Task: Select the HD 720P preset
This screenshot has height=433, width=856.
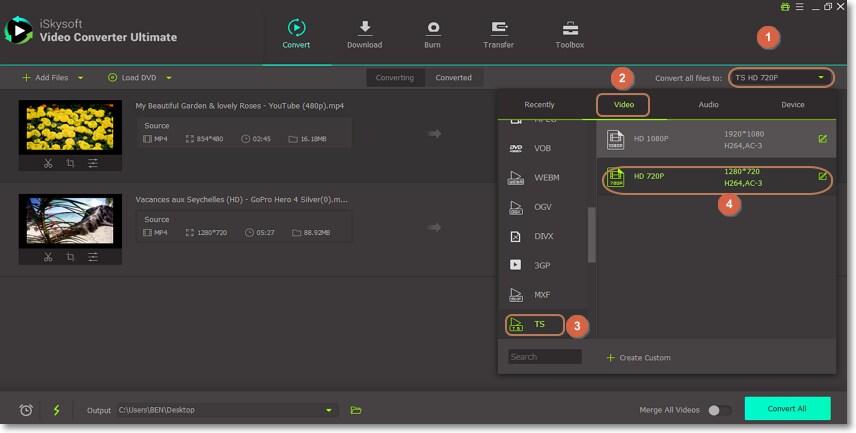Action: point(716,177)
